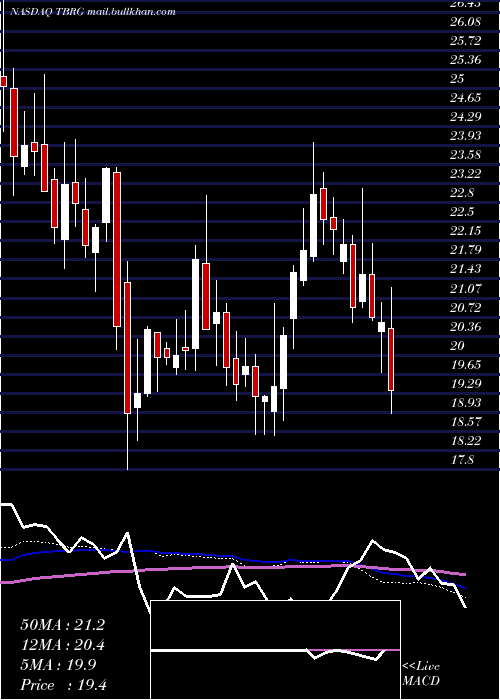
Task: Select the 23.93 axis value
Action: (466, 136)
